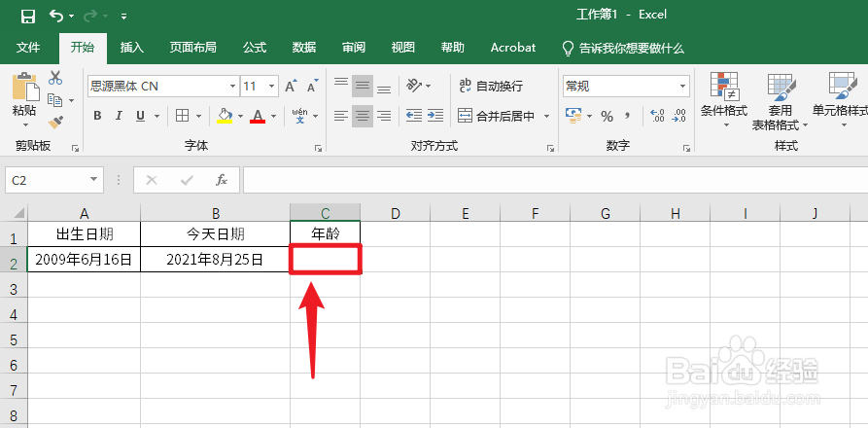Open the font name dropdown 思源黑体 CN
This screenshot has height=428, width=868.
point(233,87)
